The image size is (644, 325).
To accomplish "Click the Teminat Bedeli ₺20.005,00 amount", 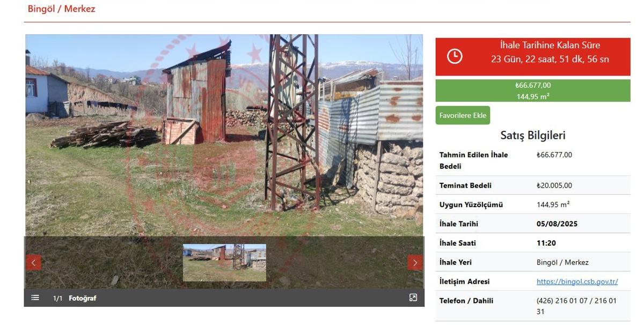I will (x=554, y=186).
